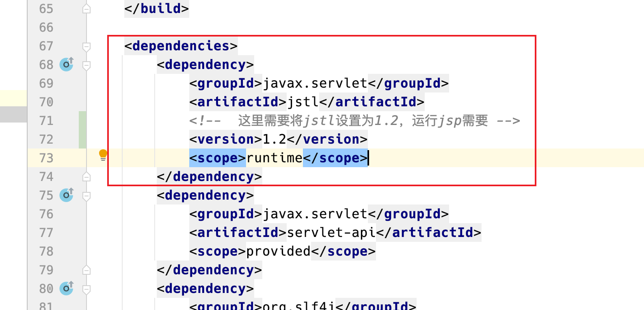Collapse the fold end marker at line 79
The height and width of the screenshot is (310, 644).
coord(86,270)
